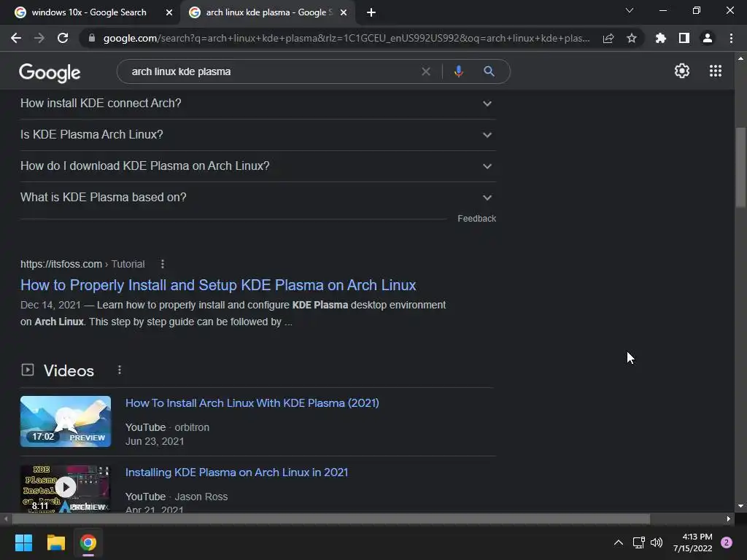Click the https://itsfoss.com › Tutorial breadcrumb

coord(82,264)
